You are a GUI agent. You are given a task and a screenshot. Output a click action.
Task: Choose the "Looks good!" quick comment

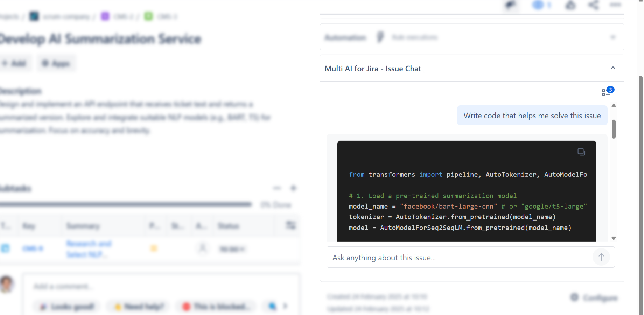click(67, 307)
